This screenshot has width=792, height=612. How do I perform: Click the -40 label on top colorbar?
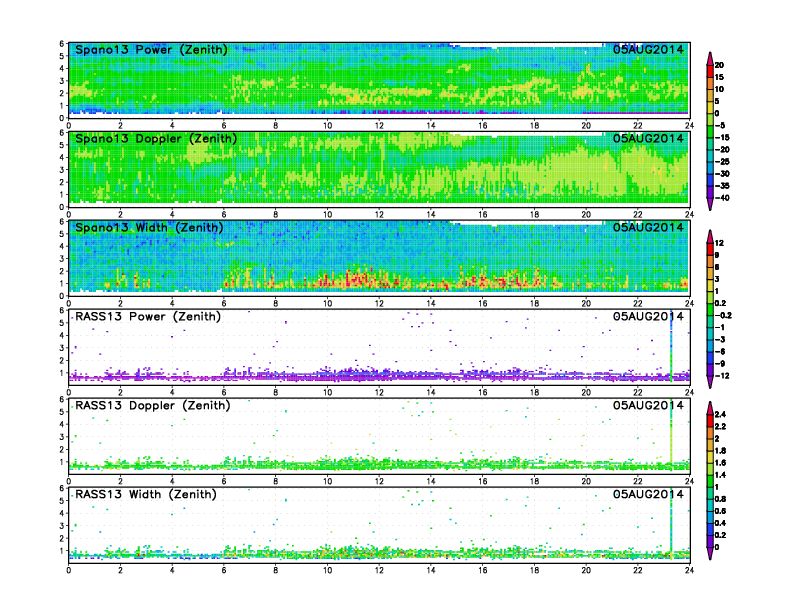pyautogui.click(x=722, y=198)
